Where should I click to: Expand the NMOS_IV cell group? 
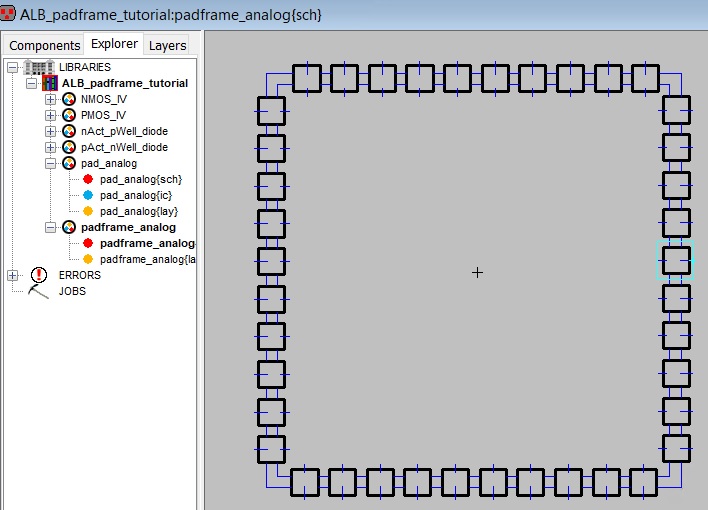coord(50,100)
